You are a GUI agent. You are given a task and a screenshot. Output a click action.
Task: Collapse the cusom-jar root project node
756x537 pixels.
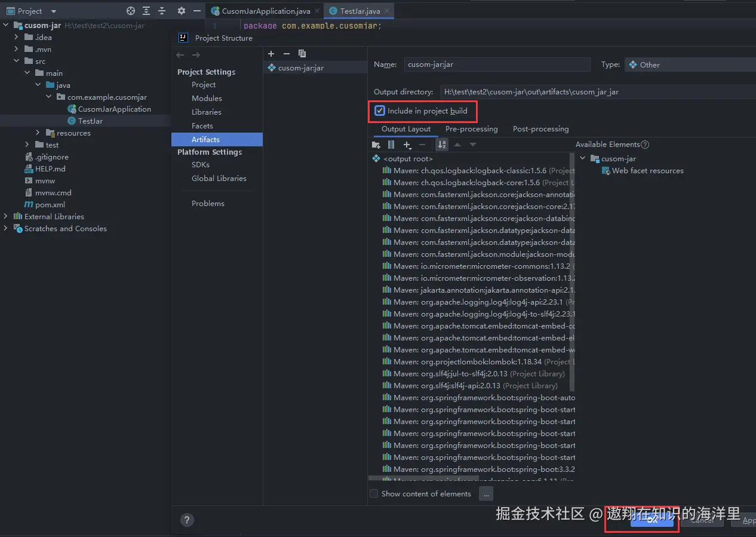(6, 26)
